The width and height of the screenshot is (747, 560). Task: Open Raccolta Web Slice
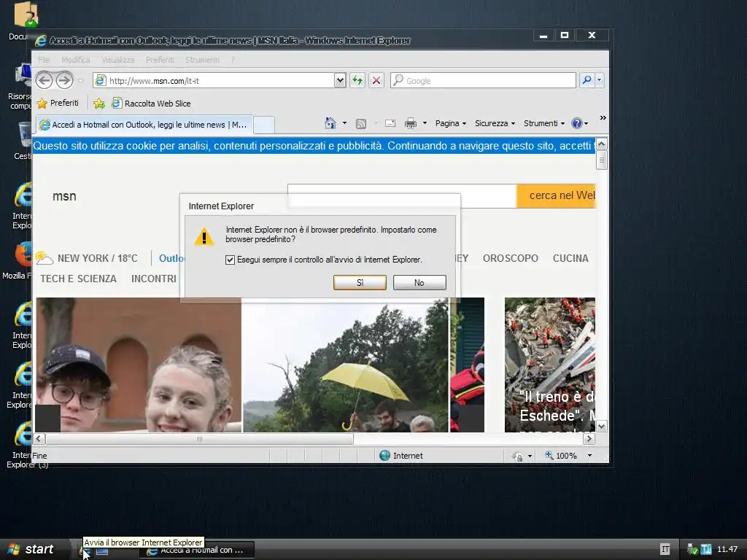point(151,104)
